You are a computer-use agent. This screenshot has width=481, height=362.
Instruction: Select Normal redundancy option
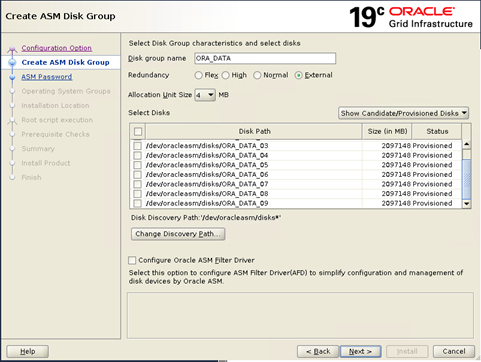pos(257,75)
